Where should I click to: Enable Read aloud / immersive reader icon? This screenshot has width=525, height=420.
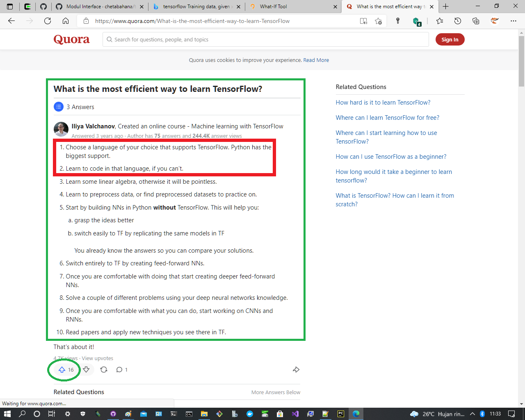363,21
